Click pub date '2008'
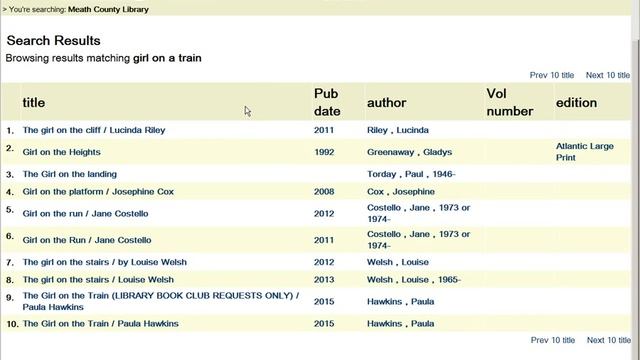 pyautogui.click(x=324, y=192)
